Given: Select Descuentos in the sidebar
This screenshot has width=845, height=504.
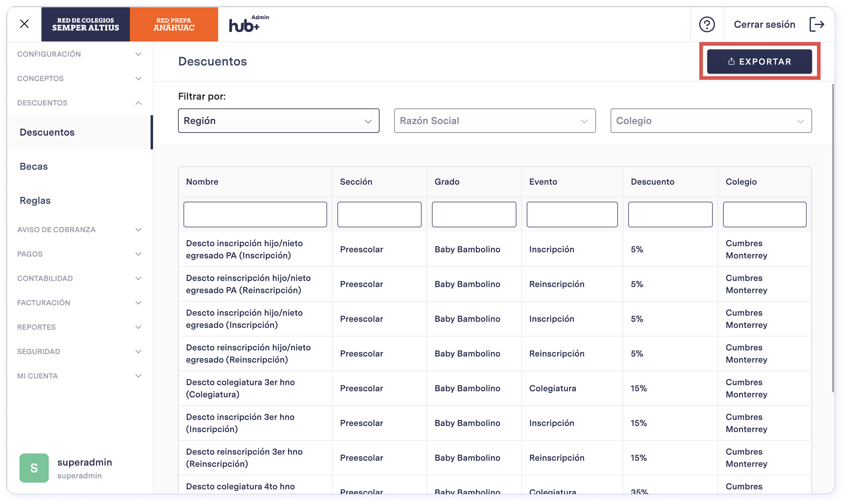Looking at the screenshot, I should pos(80,132).
